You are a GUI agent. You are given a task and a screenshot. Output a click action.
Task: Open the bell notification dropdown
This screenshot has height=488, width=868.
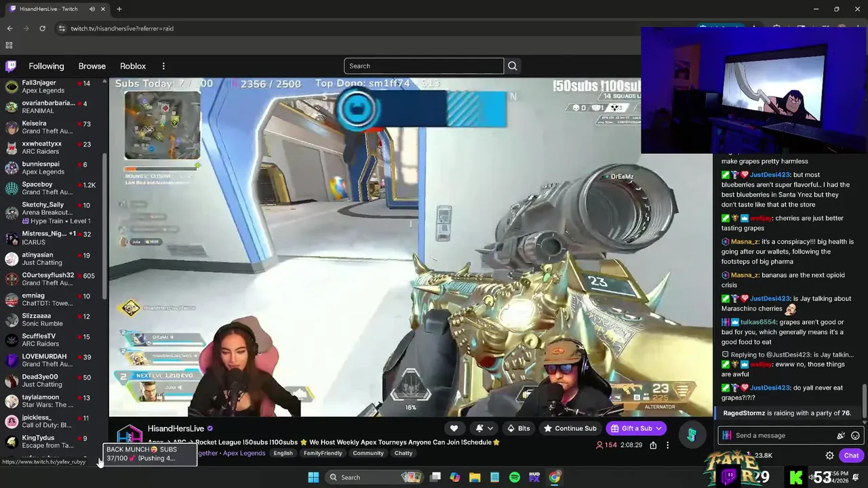click(x=484, y=428)
